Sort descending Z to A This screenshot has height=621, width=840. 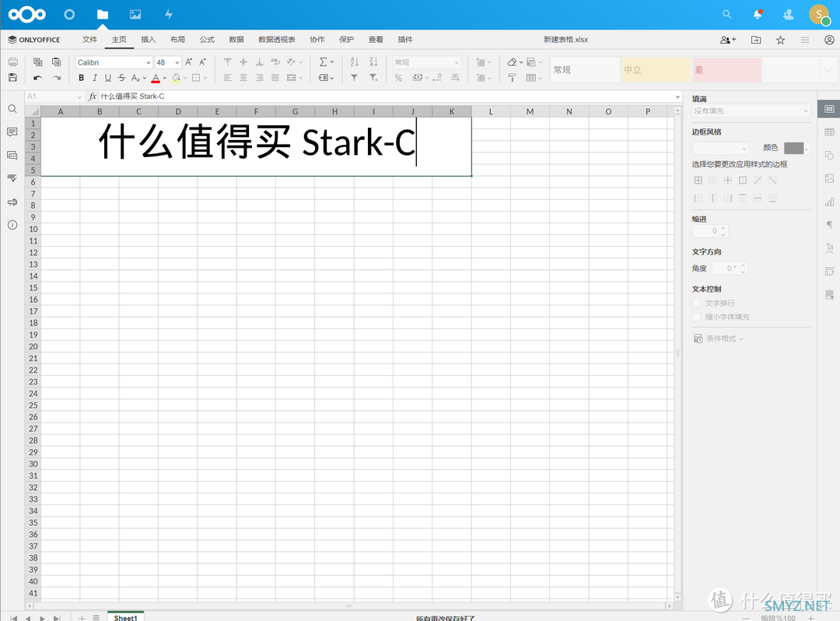(373, 62)
